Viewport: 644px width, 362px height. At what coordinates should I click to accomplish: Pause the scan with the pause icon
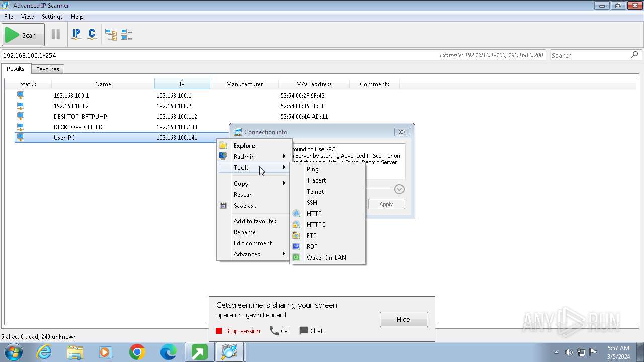click(56, 35)
